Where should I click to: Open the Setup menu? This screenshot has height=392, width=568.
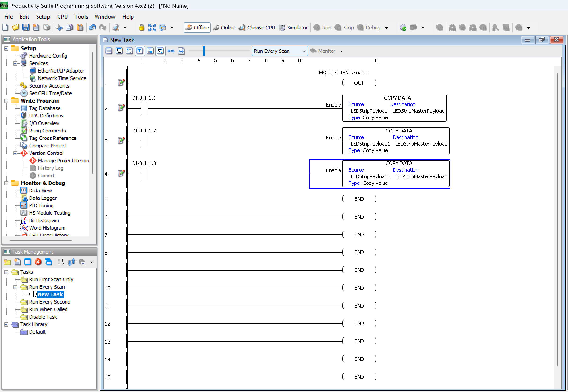coord(43,17)
